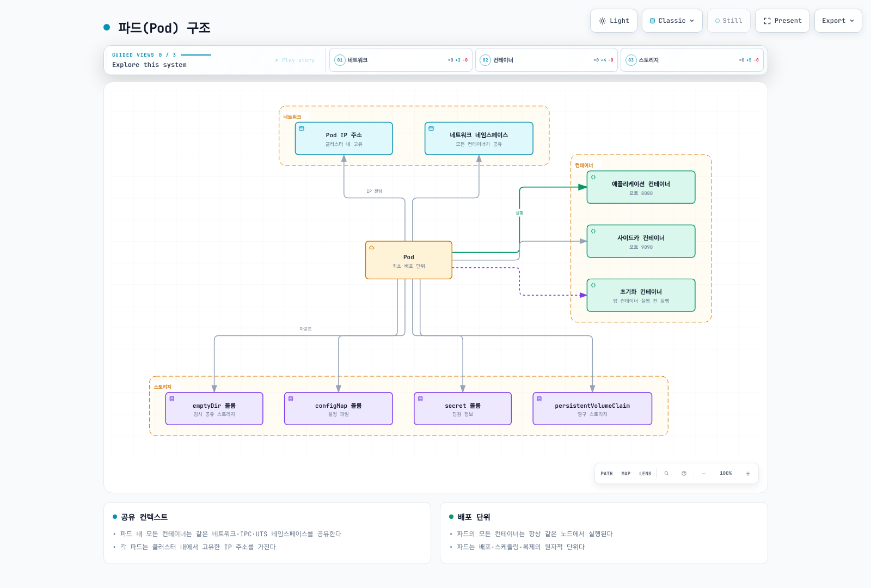Click the 'IP 할당' edge label
This screenshot has width=871, height=588.
coord(375,191)
